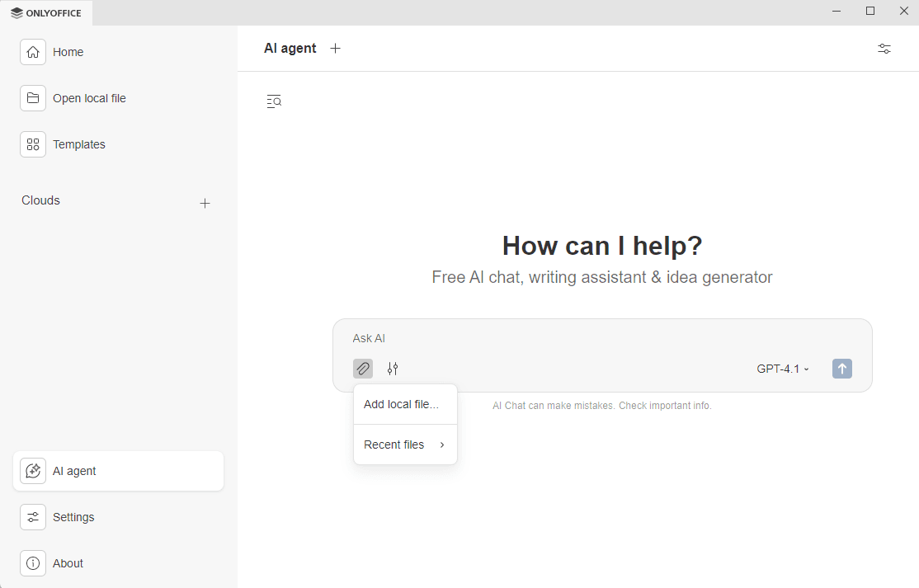Select the AI agent sparkle icon in sidebar
The height and width of the screenshot is (588, 919).
[33, 471]
